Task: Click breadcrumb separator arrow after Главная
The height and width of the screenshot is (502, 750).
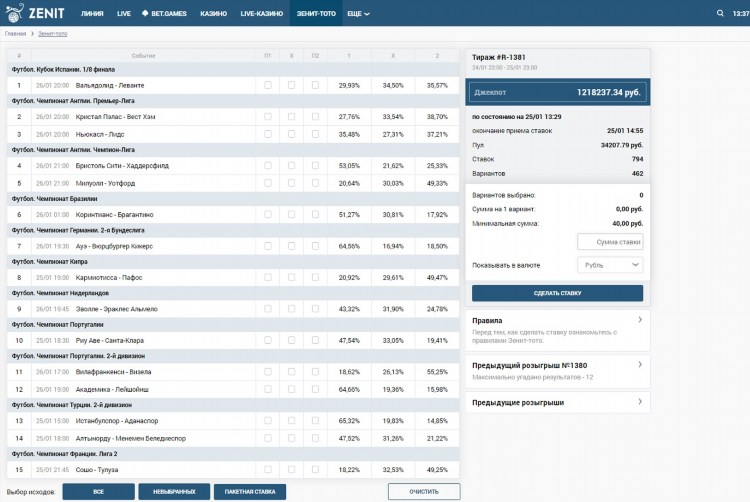Action: [32, 34]
